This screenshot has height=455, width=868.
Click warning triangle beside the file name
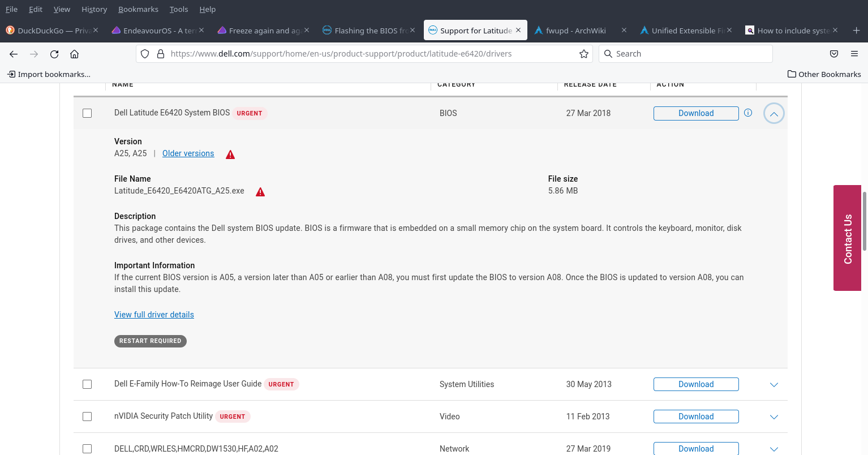point(260,192)
